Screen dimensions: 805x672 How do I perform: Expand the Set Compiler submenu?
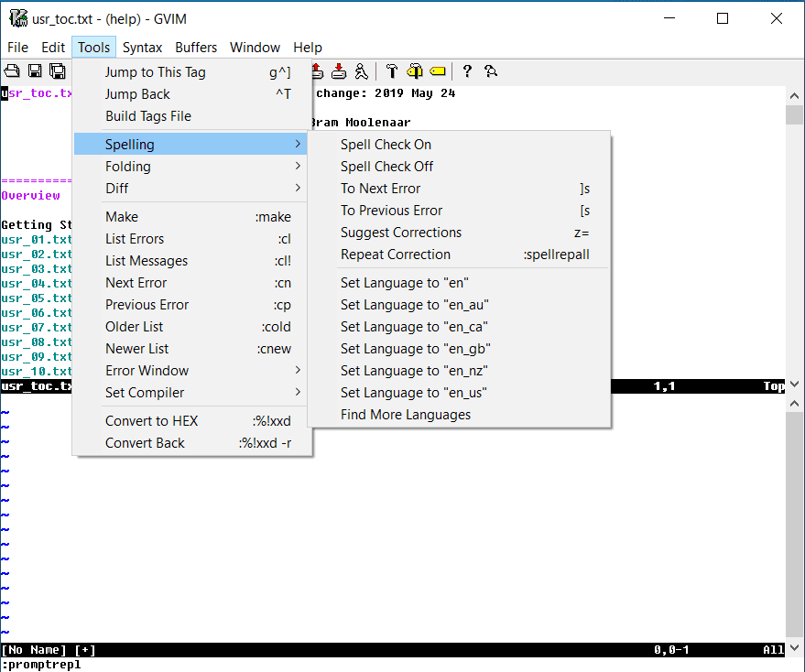pyautogui.click(x=190, y=393)
